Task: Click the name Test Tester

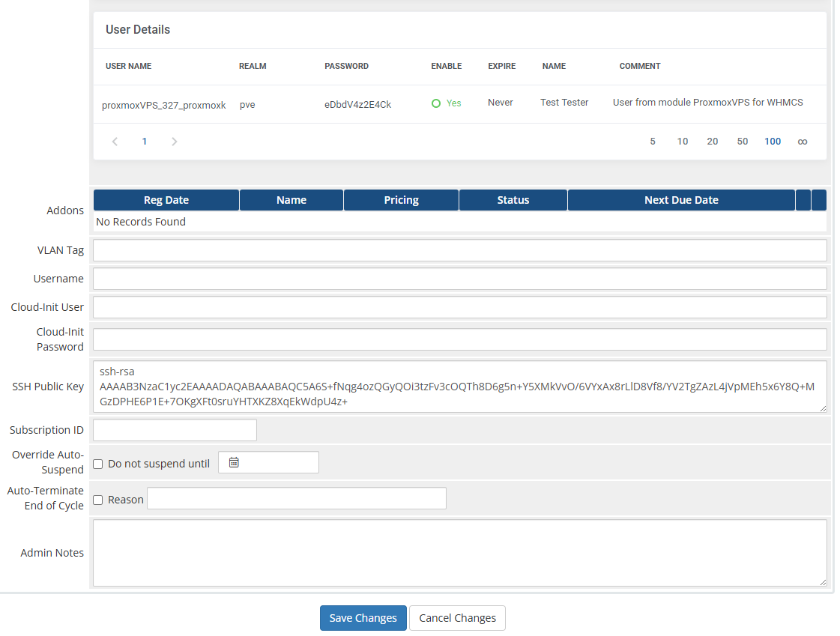Action: (564, 102)
